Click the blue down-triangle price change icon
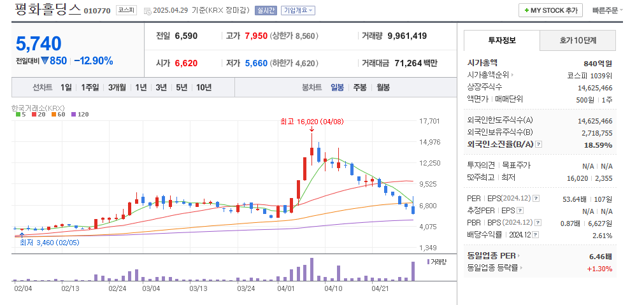The width and height of the screenshot is (644, 305). [45, 60]
